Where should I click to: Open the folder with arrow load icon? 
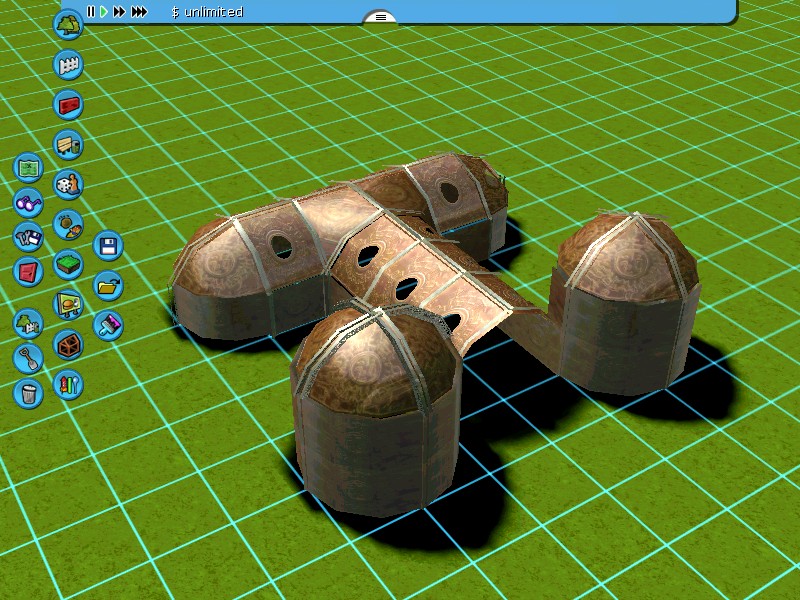coord(107,285)
